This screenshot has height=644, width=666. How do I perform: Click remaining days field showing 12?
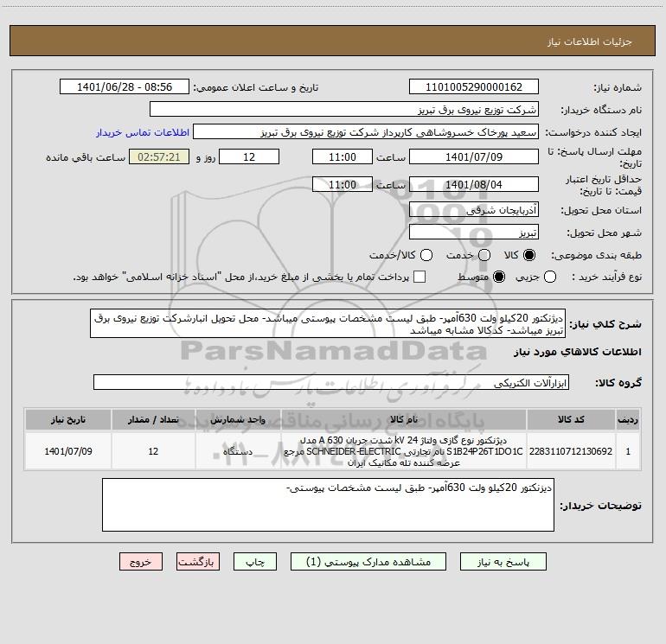(x=249, y=156)
